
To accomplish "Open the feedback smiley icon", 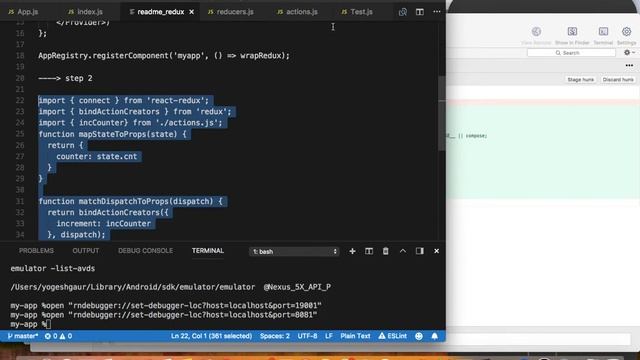I will point(419,336).
